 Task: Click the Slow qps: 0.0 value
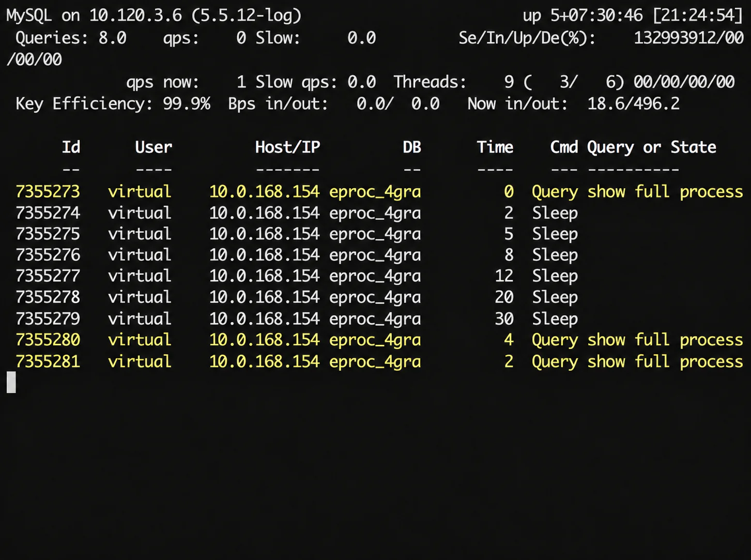pyautogui.click(x=361, y=82)
